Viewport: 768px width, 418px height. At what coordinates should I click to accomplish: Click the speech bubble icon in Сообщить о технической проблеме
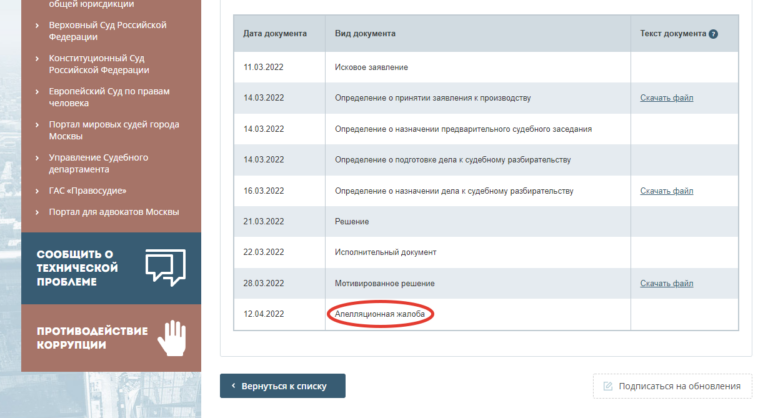(166, 267)
